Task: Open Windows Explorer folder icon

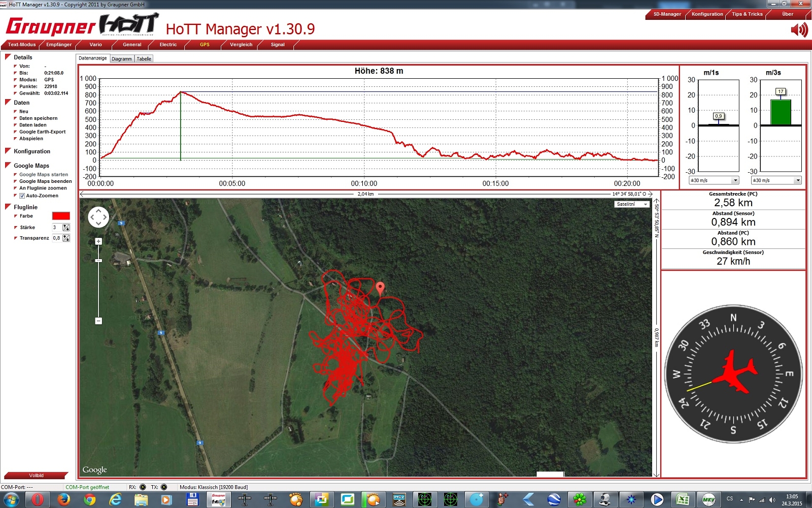Action: [141, 500]
